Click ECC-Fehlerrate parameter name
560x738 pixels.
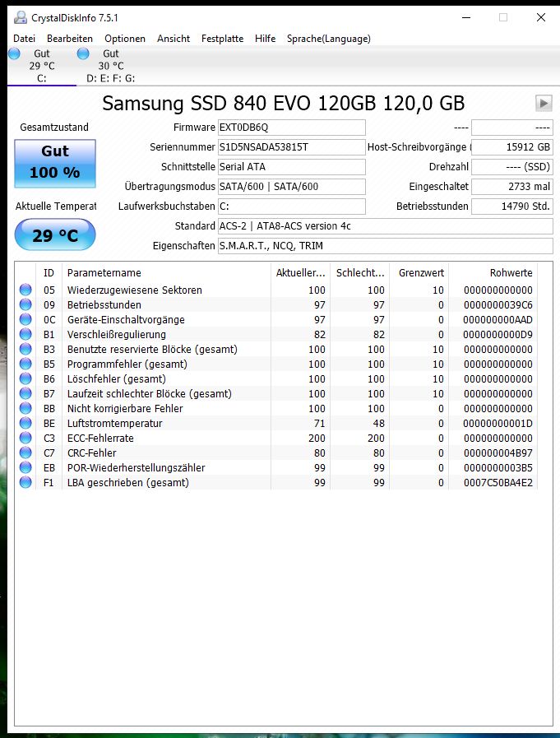tap(100, 439)
